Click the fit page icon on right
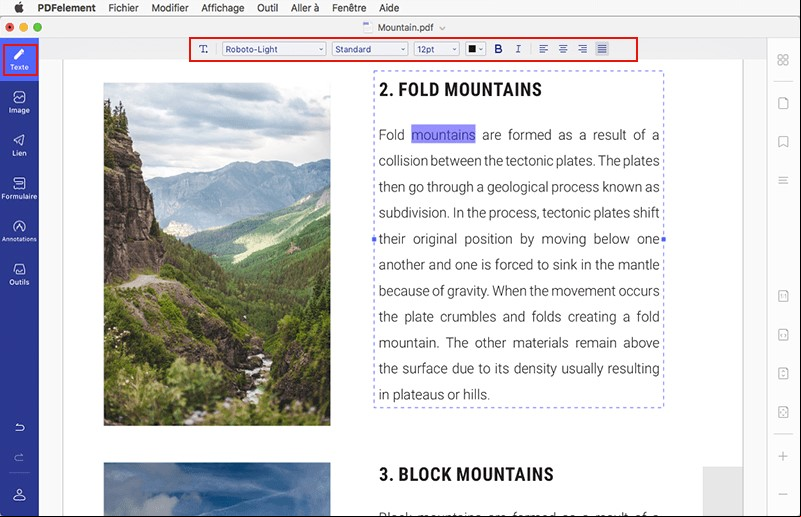 click(783, 373)
